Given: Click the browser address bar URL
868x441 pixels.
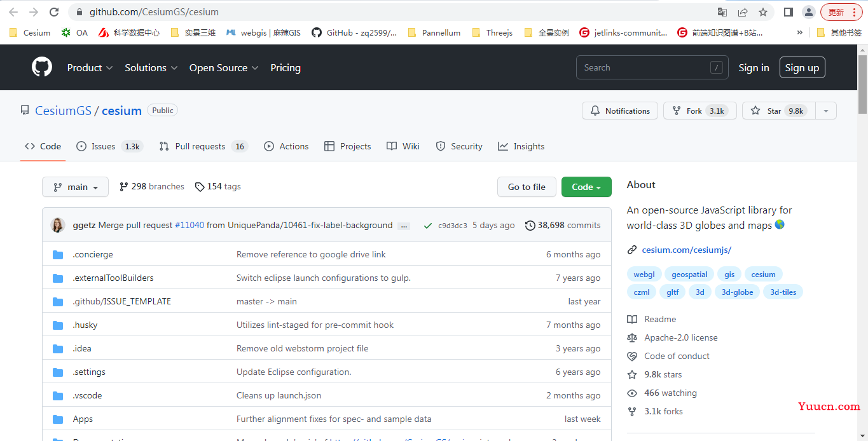Looking at the screenshot, I should click(x=154, y=12).
